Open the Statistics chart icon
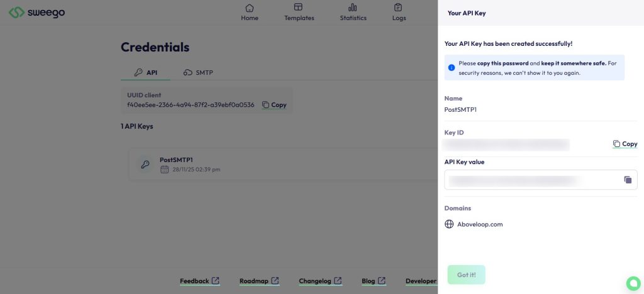Image resolution: width=644 pixels, height=294 pixels. click(353, 8)
